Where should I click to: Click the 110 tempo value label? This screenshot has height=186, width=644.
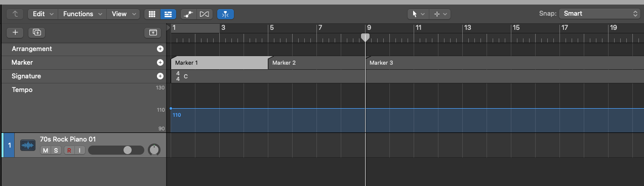pos(177,115)
